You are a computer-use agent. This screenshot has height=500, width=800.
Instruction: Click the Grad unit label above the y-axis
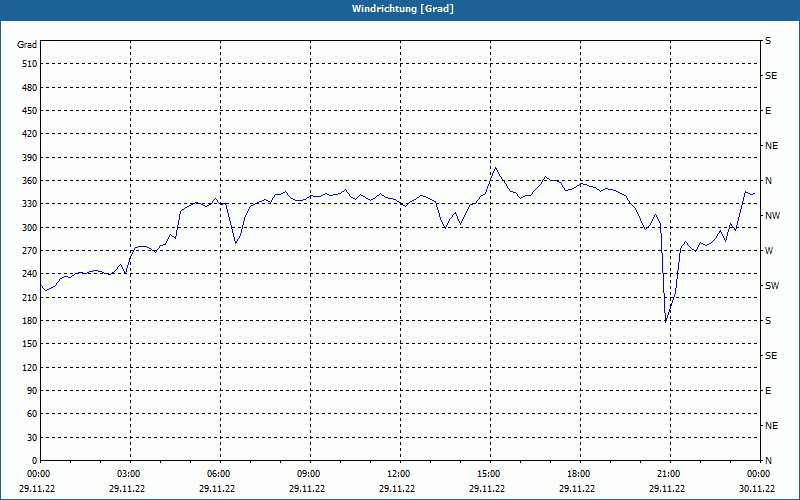(x=27, y=45)
